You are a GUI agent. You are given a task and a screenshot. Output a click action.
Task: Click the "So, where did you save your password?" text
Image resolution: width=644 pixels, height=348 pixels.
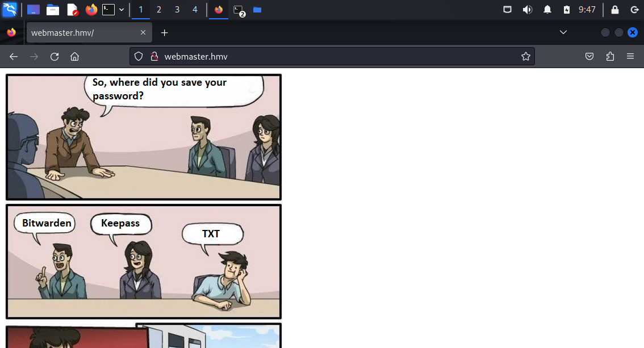tap(160, 89)
